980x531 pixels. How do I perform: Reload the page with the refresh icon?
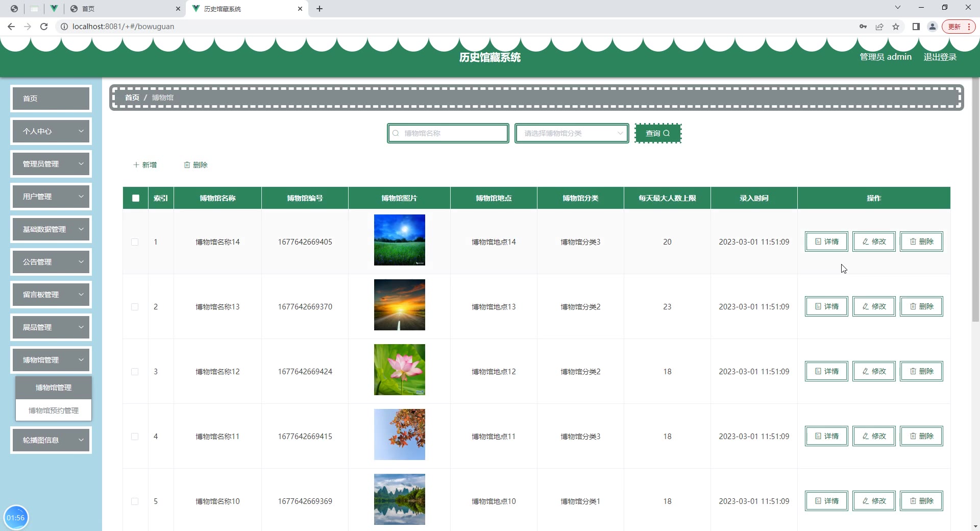tap(44, 27)
